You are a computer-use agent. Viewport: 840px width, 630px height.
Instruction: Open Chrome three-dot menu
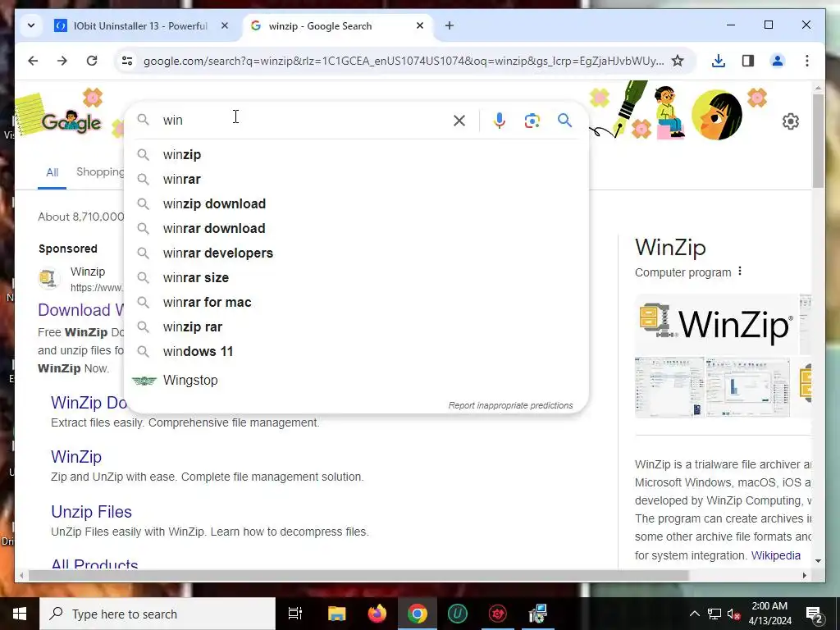(807, 61)
